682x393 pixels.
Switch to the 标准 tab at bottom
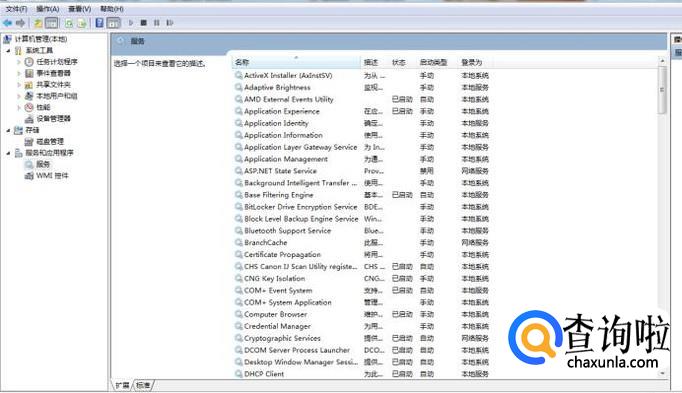143,385
